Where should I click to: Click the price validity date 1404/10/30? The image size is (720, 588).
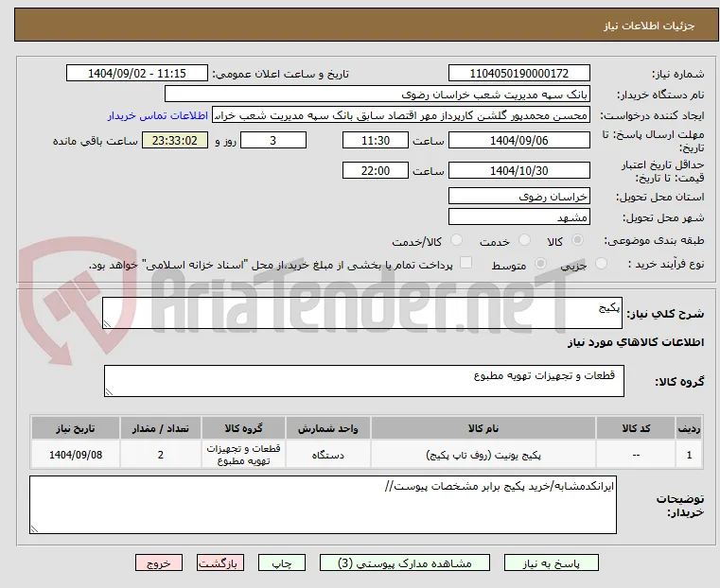coord(518,170)
